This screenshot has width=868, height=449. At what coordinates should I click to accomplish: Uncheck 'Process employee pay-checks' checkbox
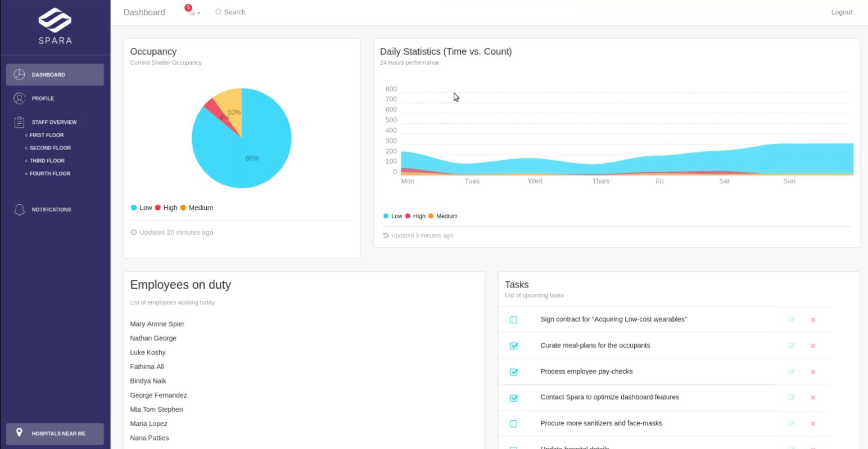click(513, 371)
